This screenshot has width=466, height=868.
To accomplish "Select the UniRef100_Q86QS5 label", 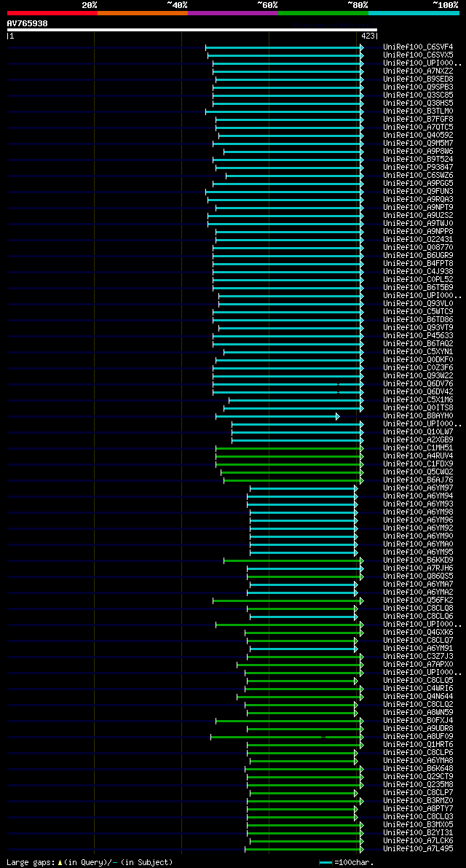I will (418, 576).
